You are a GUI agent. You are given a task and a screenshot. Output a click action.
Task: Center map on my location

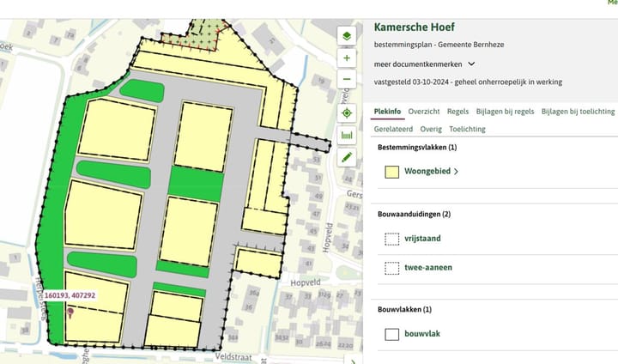[x=347, y=112]
